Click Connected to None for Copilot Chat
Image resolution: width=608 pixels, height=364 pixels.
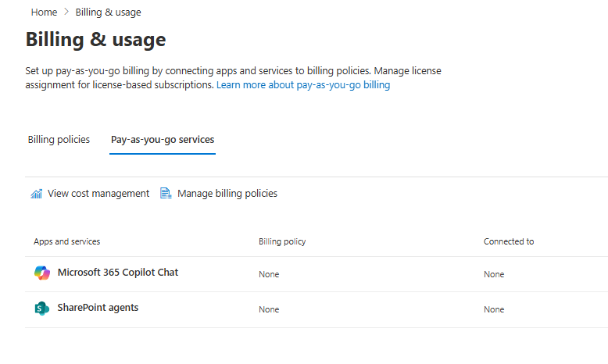coord(494,274)
